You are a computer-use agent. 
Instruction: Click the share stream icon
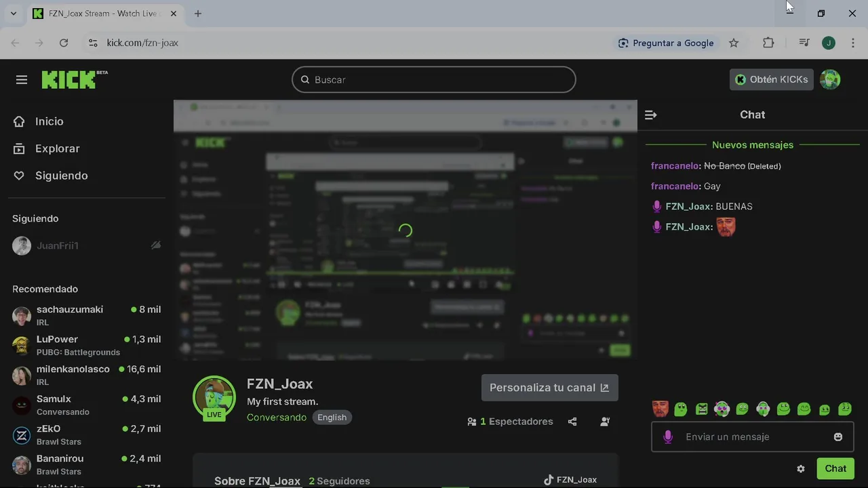click(572, 422)
